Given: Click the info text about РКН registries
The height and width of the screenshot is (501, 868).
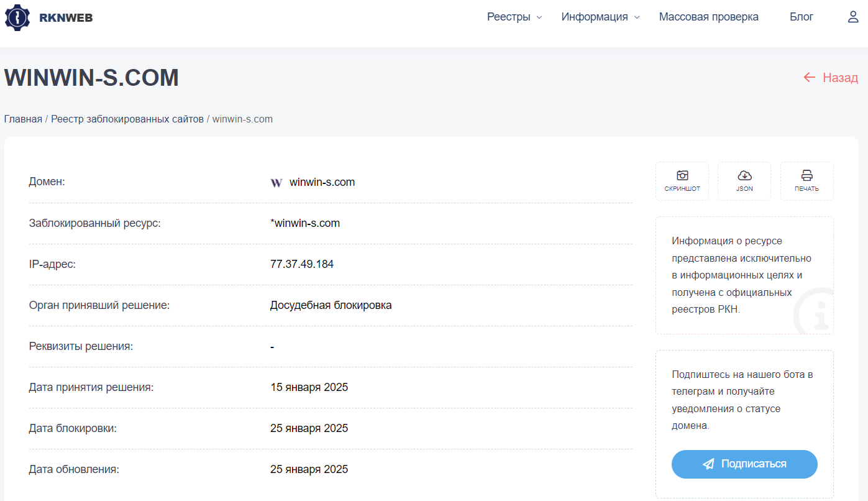Looking at the screenshot, I should 742,275.
